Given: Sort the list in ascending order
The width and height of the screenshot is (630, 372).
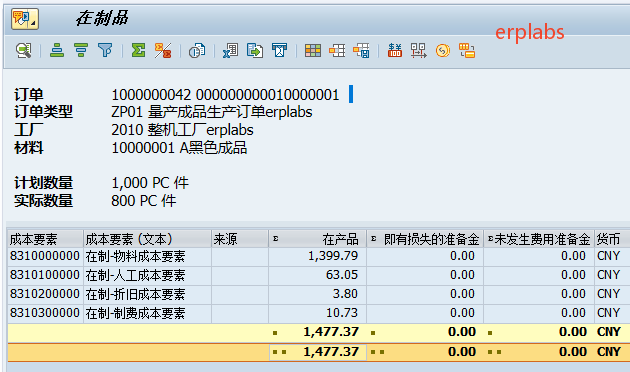Looking at the screenshot, I should click(57, 51).
